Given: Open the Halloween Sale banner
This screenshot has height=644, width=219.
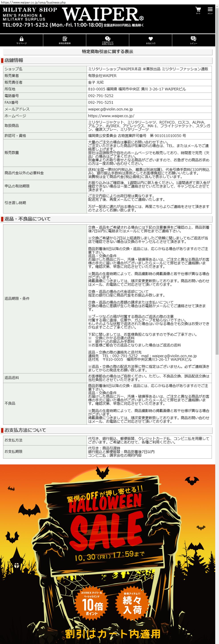Looking at the screenshot, I should (107, 525).
